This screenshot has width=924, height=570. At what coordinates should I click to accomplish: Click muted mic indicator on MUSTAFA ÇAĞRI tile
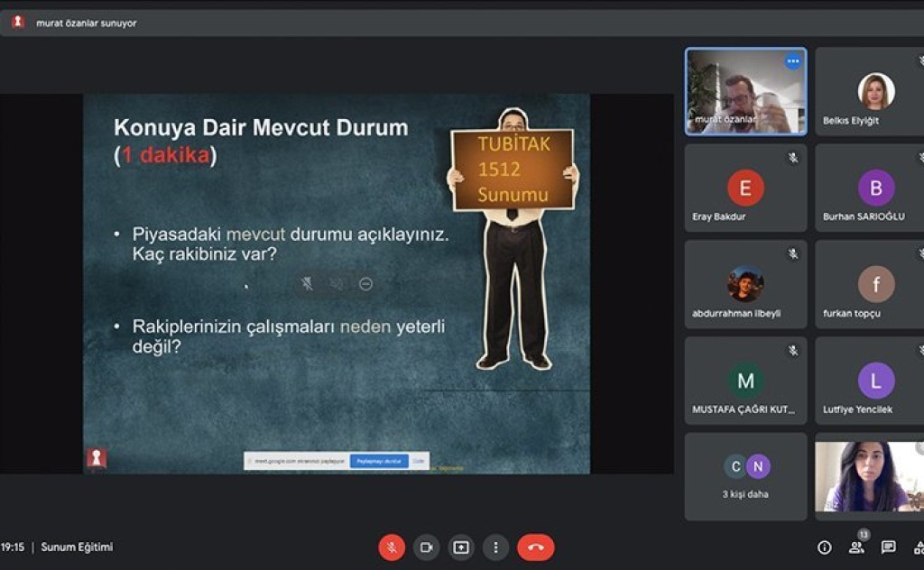[793, 350]
